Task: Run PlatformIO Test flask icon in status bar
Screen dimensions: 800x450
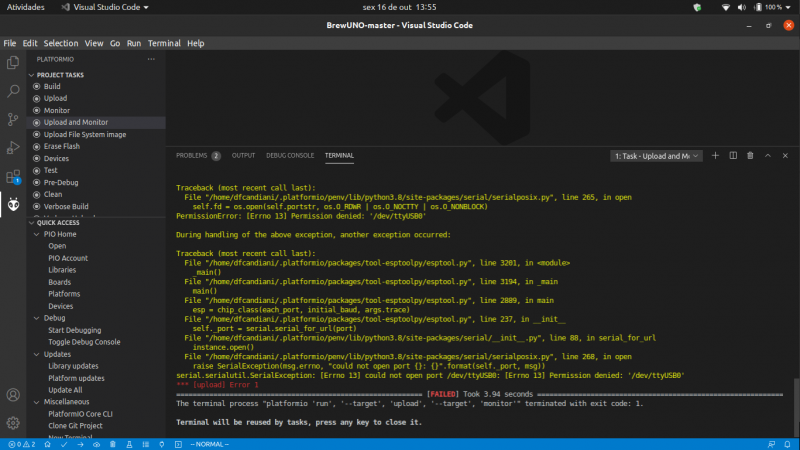Action: 129,444
